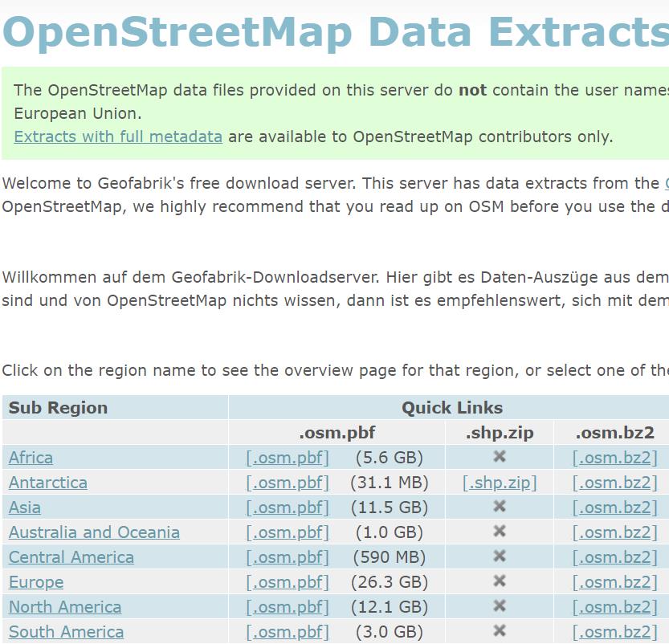Click the shapefile X icon for North America
The image size is (669, 644).
(x=500, y=605)
